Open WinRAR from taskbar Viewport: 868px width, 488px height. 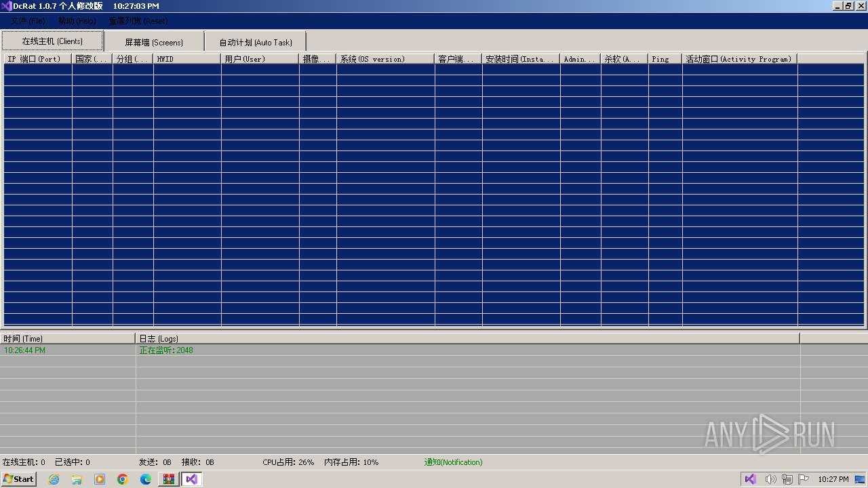[169, 479]
